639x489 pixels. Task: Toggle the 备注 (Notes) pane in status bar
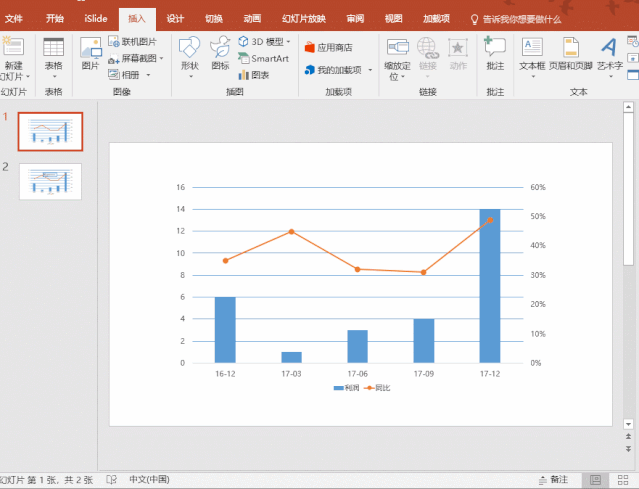552,480
